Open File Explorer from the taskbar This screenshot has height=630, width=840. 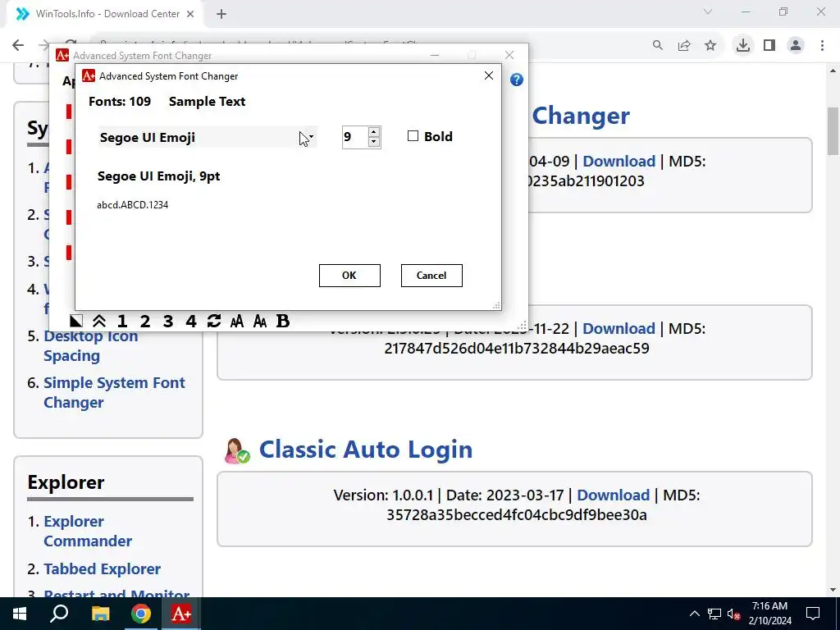(100, 614)
